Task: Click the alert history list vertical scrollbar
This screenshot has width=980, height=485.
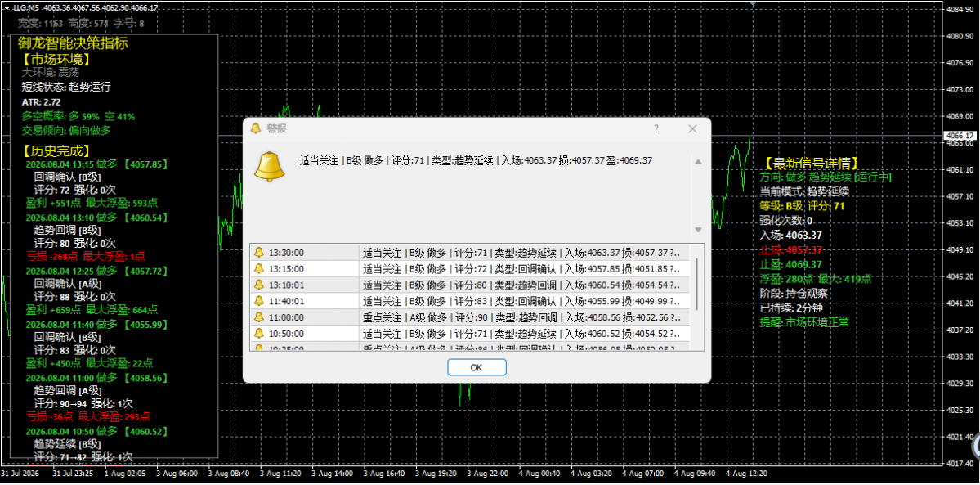Action: pos(697,283)
